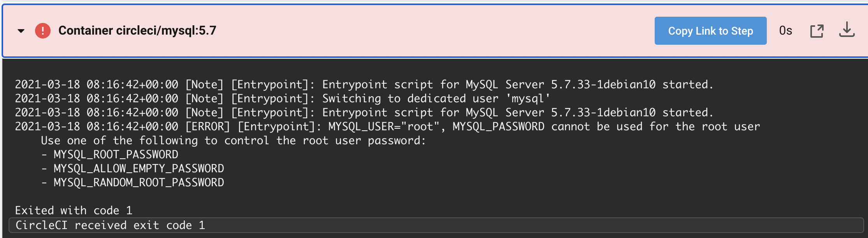Click the [ERROR] tag in log
This screenshot has width=868, height=238.
207,127
